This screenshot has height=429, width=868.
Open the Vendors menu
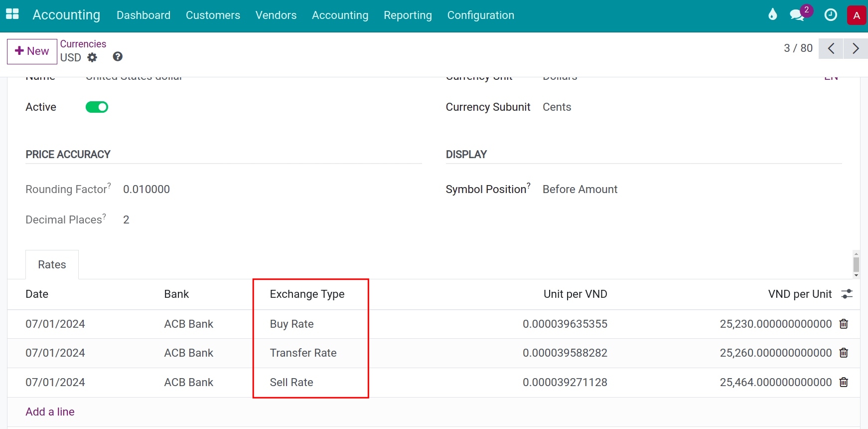click(276, 15)
